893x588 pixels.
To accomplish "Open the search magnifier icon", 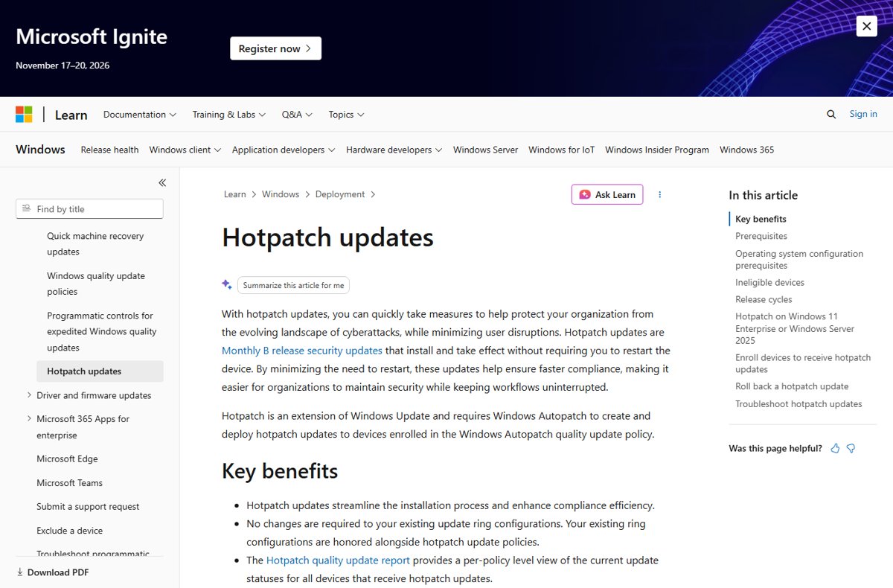I will (x=831, y=115).
